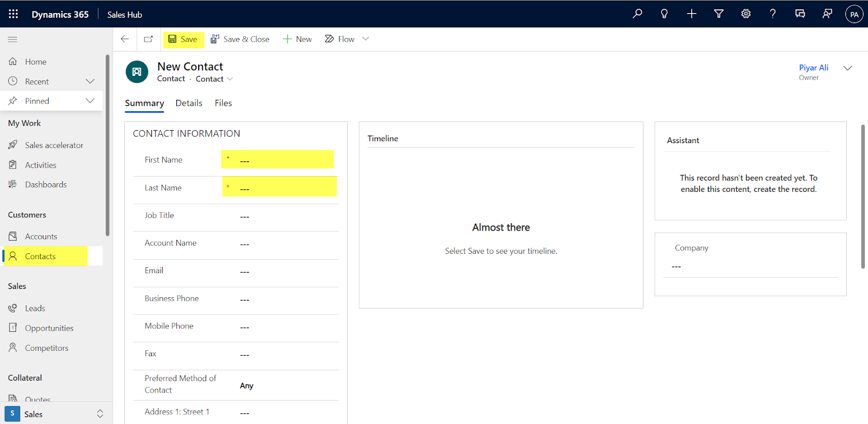Expand the Pinned list
The image size is (868, 424).
click(90, 101)
